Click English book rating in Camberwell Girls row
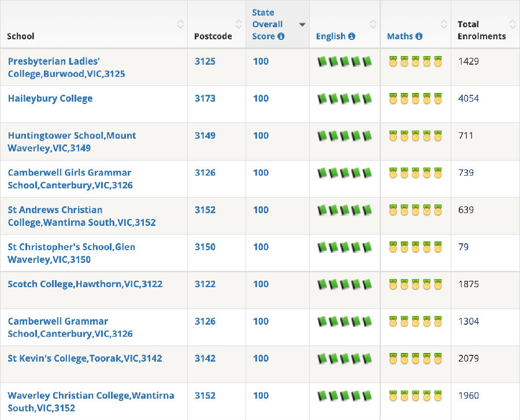The image size is (520, 420). [x=344, y=173]
